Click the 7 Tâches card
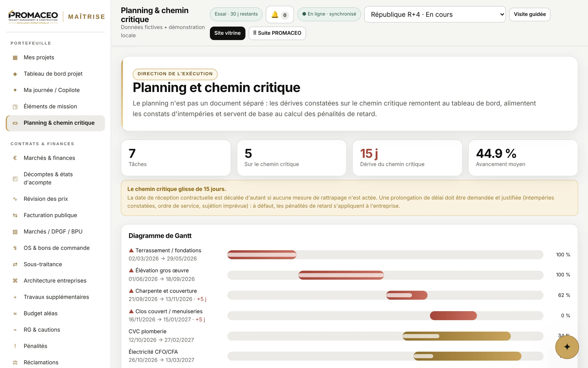Screen dimensions: 588x368 176,158
